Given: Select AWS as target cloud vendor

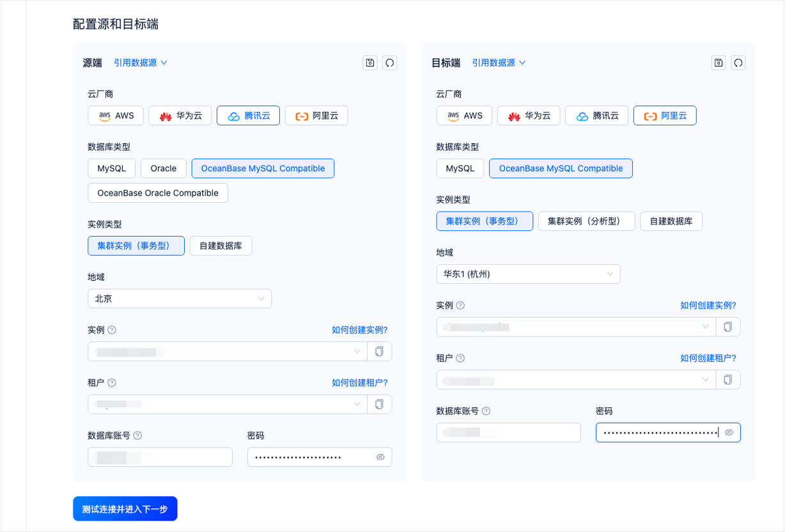Looking at the screenshot, I should tap(464, 116).
